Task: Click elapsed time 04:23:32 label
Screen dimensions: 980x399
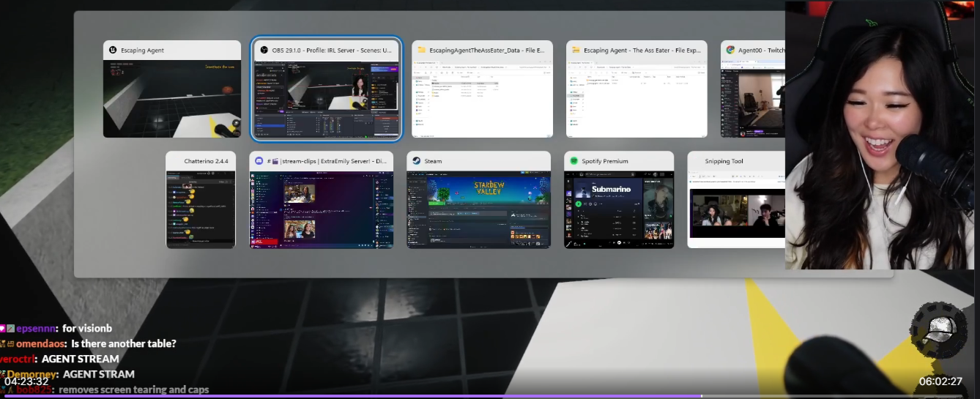Action: point(26,381)
